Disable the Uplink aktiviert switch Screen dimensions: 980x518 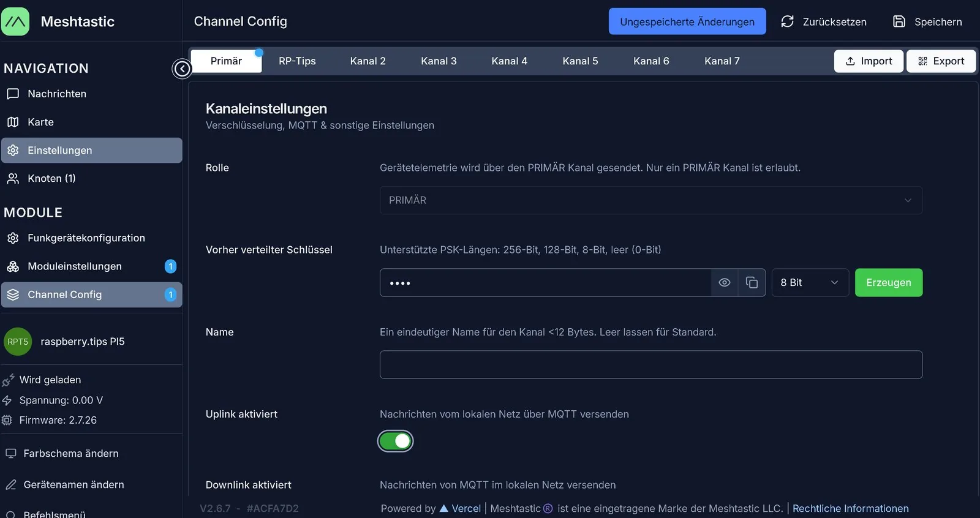click(396, 441)
